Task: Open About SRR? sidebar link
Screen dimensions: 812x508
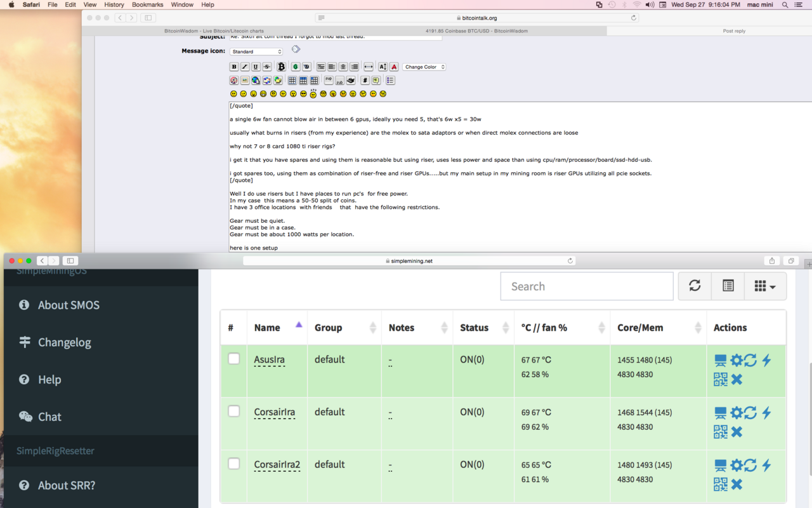Action: pyautogui.click(x=67, y=485)
